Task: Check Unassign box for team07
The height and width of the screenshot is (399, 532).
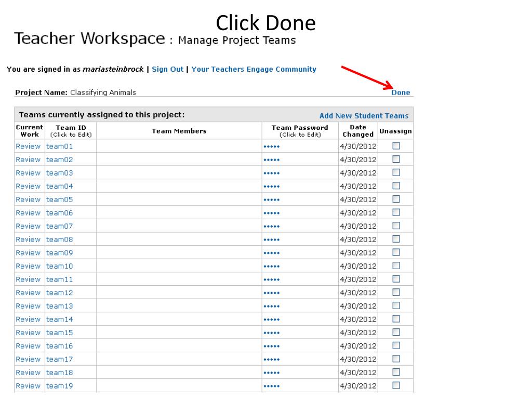Action: tap(396, 225)
